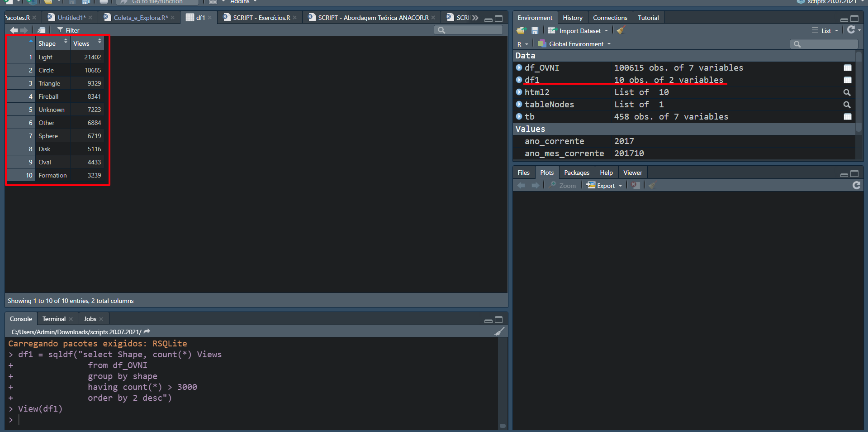
Task: Select the Triangle row in the table
Action: click(x=55, y=83)
